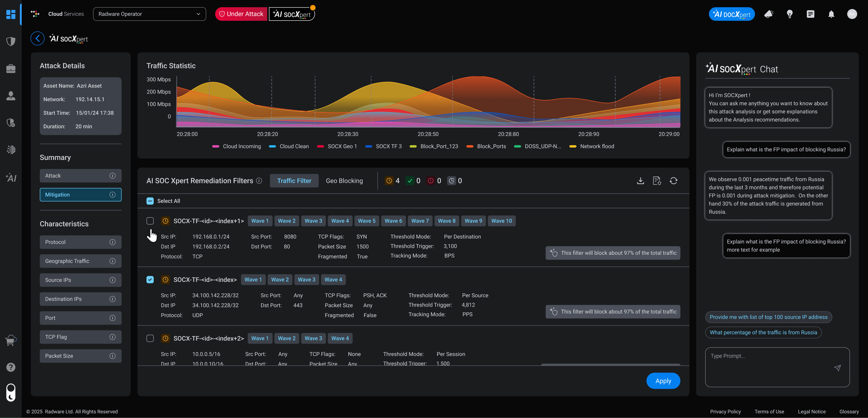
Task: Open the briefcase panel in left sidebar
Action: (x=11, y=68)
